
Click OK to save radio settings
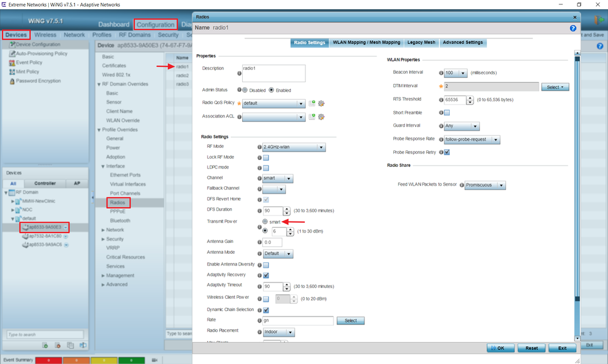point(501,348)
